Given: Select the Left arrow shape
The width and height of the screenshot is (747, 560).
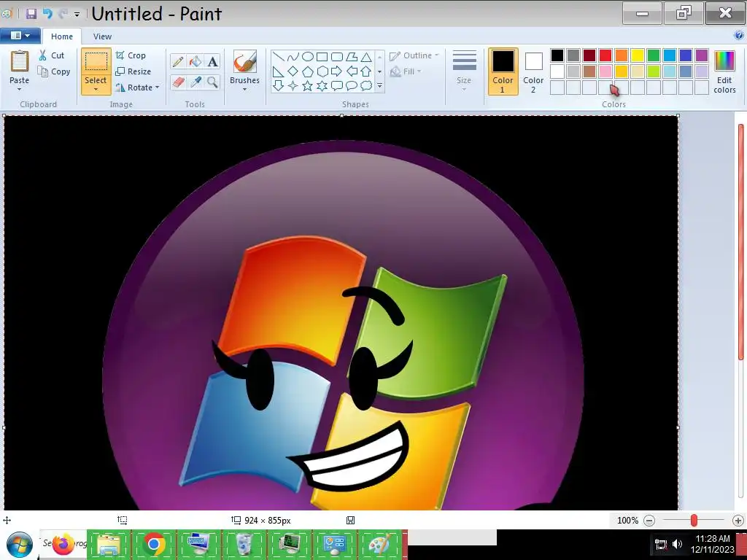Looking at the screenshot, I should click(x=352, y=71).
